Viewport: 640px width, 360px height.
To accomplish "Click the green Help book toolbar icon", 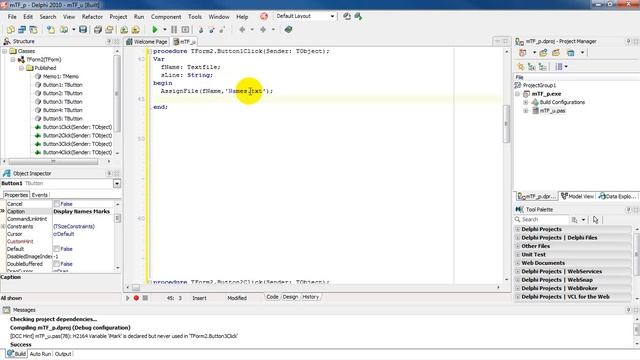I will pos(288,29).
